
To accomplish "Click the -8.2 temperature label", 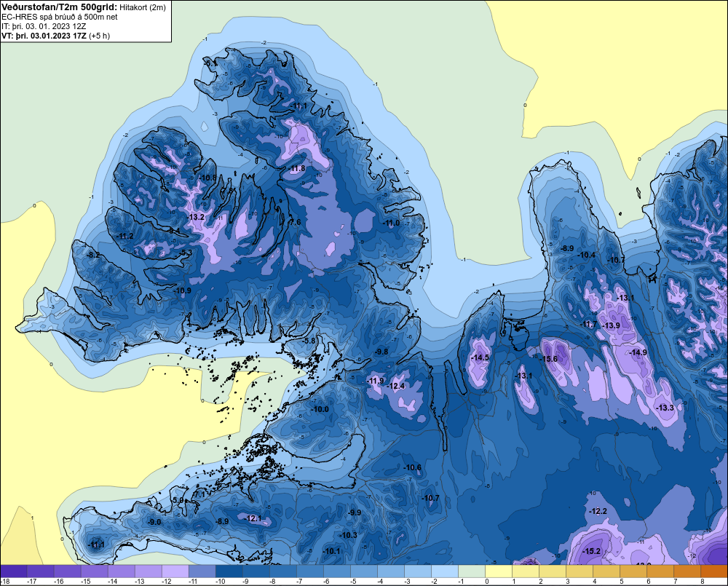I will tap(93, 255).
